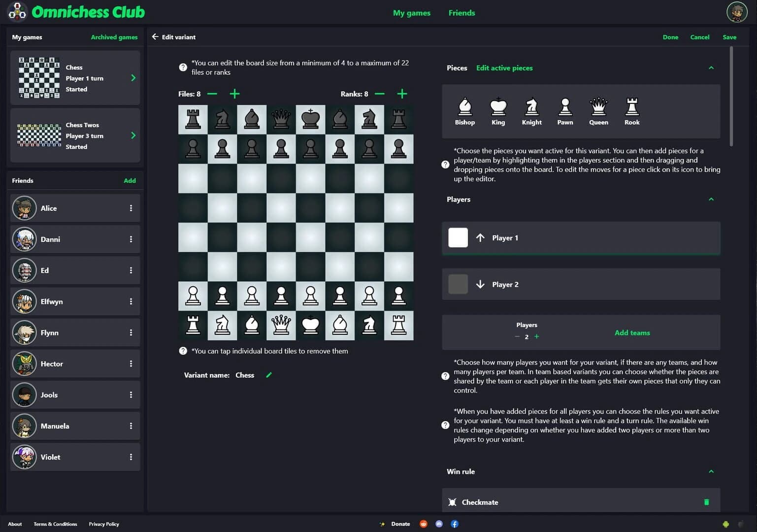Select the Rook piece icon

[632, 106]
